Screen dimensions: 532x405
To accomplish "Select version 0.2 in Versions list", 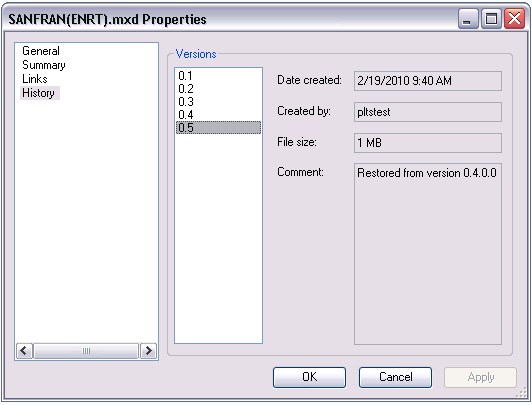I will (186, 89).
